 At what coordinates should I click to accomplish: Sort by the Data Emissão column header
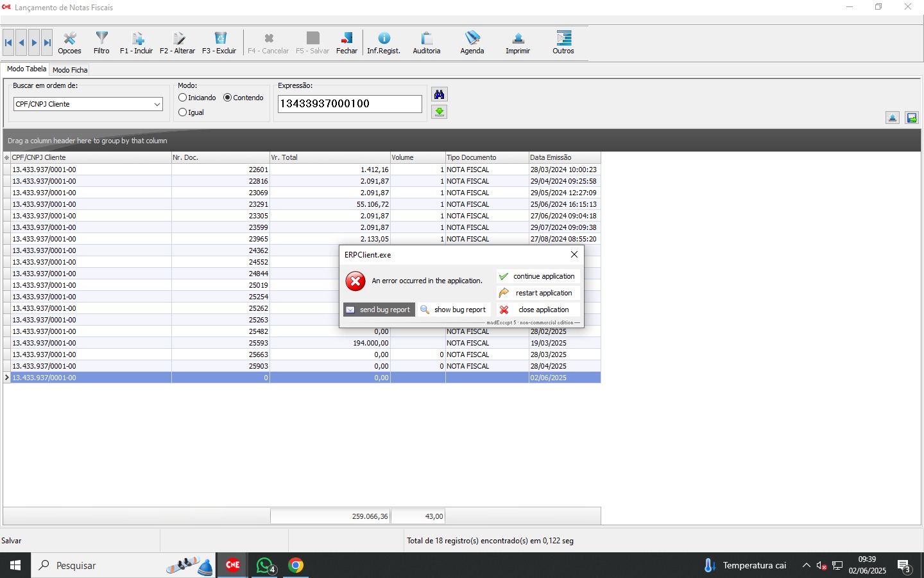(563, 157)
